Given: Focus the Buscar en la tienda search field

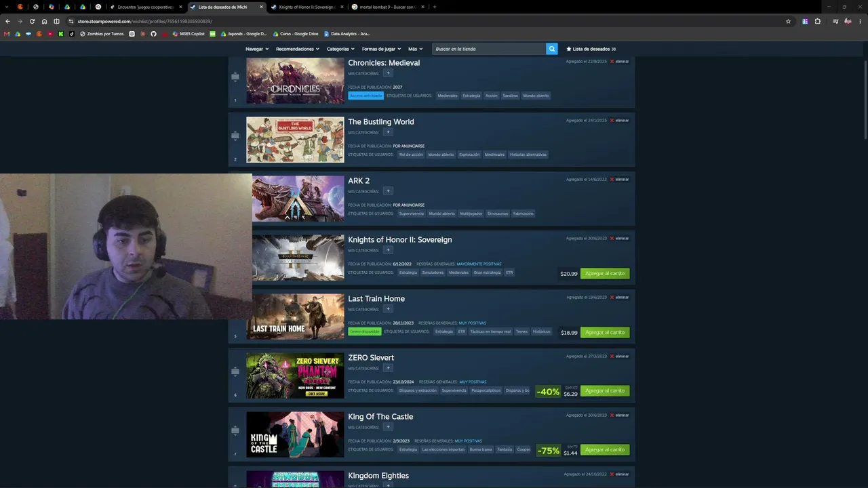Looking at the screenshot, I should pyautogui.click(x=489, y=49).
